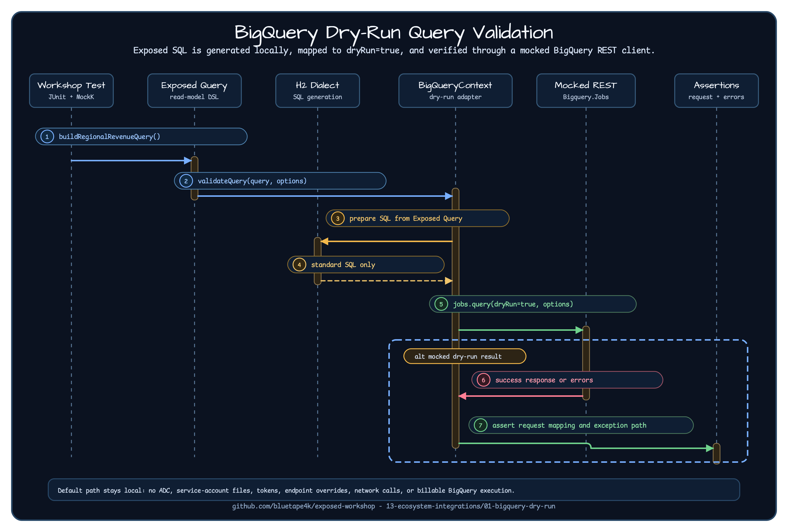
Task: Click 'jobs.query(dryRun=true, options)' message text
Action: pyautogui.click(x=513, y=304)
